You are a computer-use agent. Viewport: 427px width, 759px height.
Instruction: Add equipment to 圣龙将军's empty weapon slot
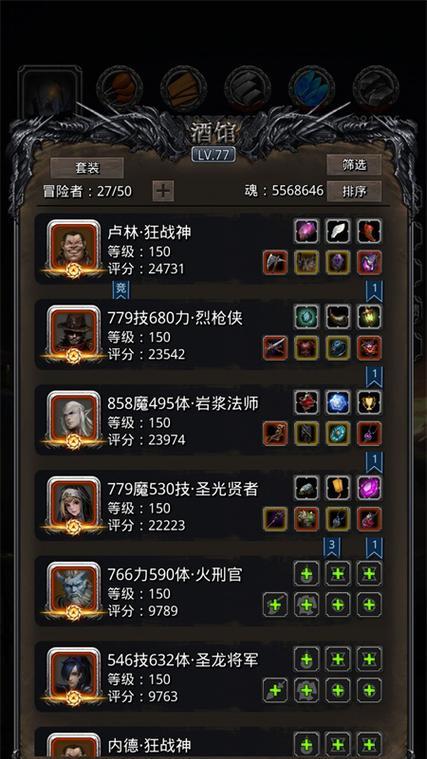pyautogui.click(x=275, y=690)
